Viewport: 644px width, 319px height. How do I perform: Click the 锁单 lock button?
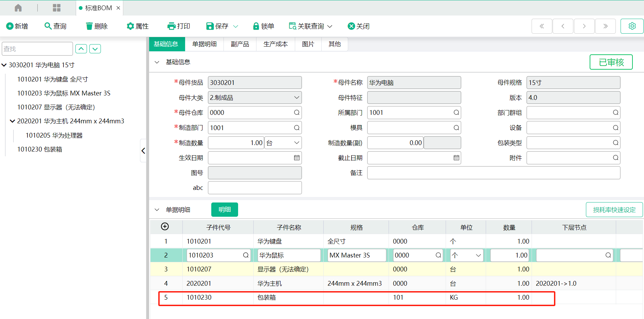pos(264,26)
